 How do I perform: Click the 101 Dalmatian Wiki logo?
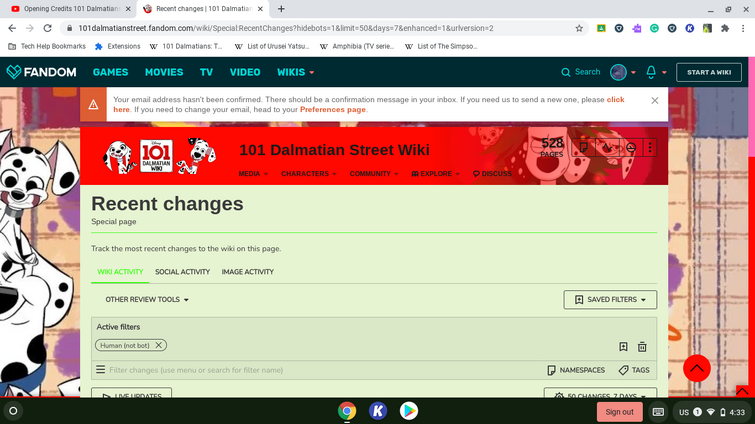click(x=159, y=156)
